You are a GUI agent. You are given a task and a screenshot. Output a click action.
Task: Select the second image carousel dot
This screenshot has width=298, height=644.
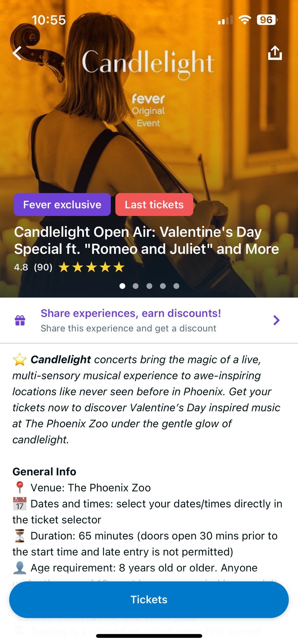click(136, 286)
